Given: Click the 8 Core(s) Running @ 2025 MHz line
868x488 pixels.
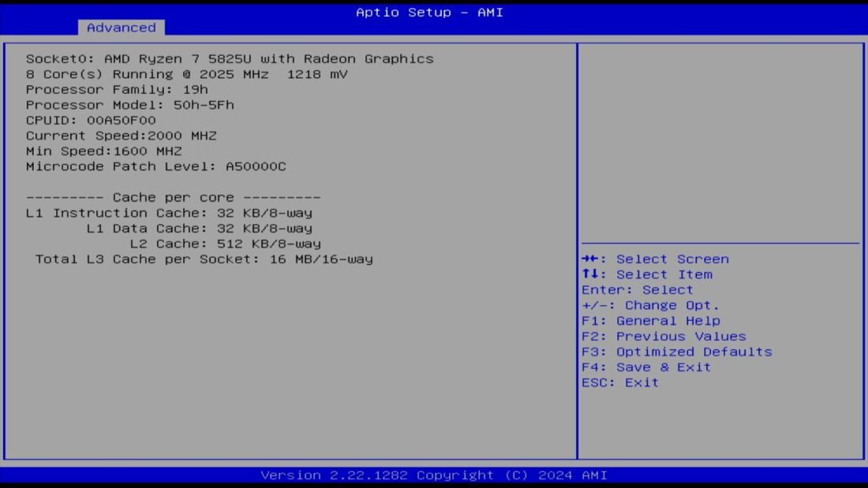Looking at the screenshot, I should (x=186, y=74).
